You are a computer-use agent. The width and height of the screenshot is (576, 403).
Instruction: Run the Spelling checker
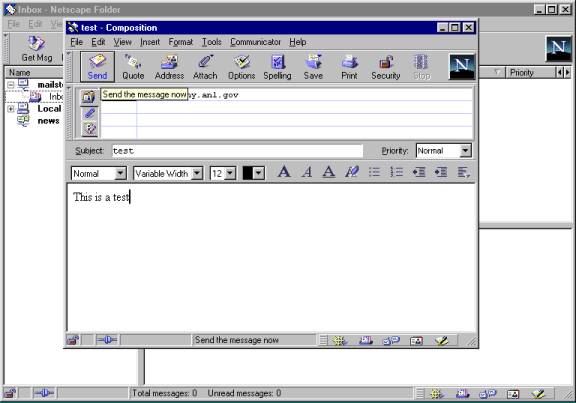(x=277, y=67)
